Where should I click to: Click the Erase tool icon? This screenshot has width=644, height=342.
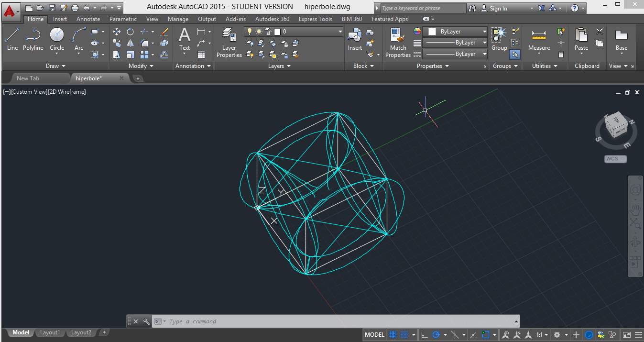click(164, 32)
